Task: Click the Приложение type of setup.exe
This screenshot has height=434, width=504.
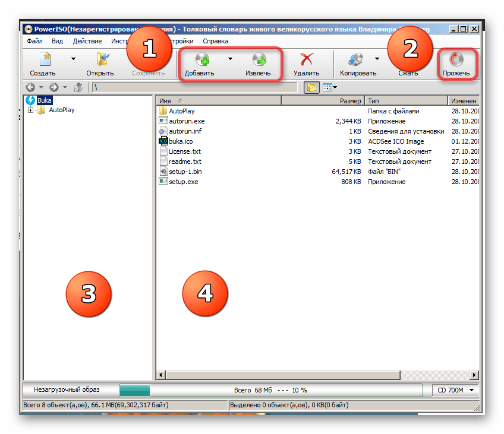Action: point(387,182)
